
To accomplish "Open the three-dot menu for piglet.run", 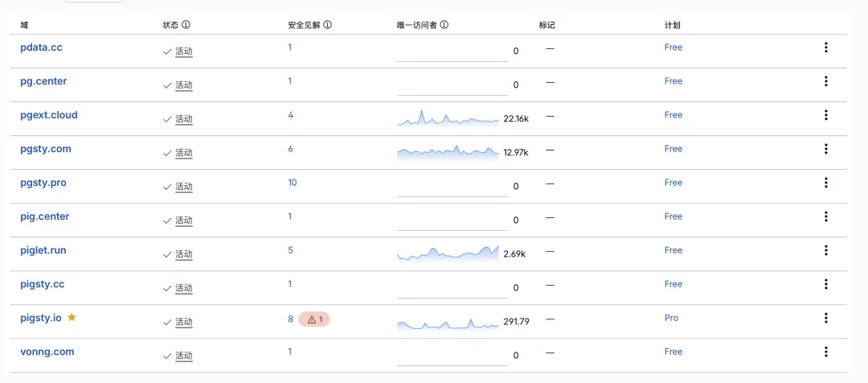I will (825, 250).
